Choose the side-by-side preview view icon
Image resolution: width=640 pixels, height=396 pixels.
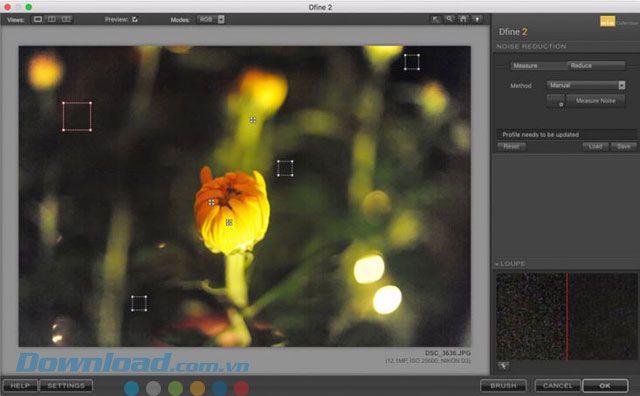click(x=66, y=19)
